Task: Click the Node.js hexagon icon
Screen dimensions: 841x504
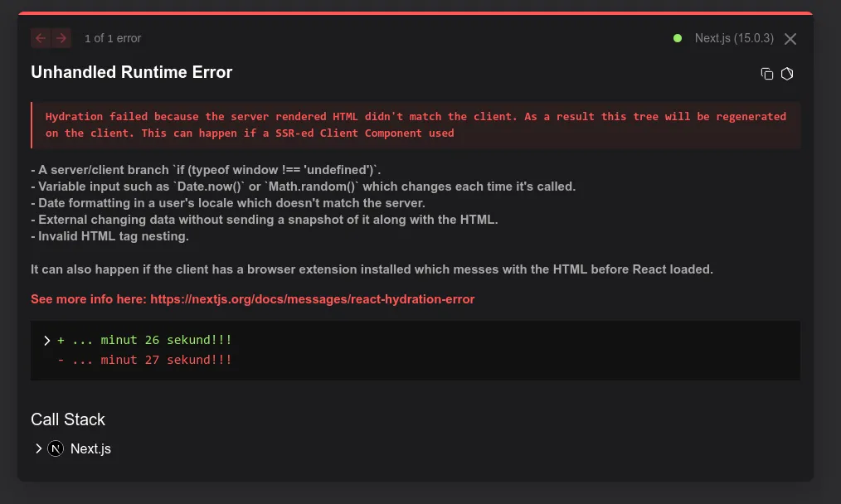Action: 786,74
